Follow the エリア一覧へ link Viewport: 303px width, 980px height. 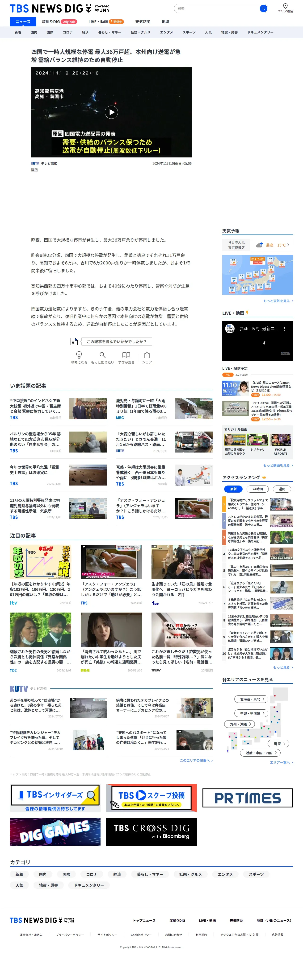coord(281,762)
